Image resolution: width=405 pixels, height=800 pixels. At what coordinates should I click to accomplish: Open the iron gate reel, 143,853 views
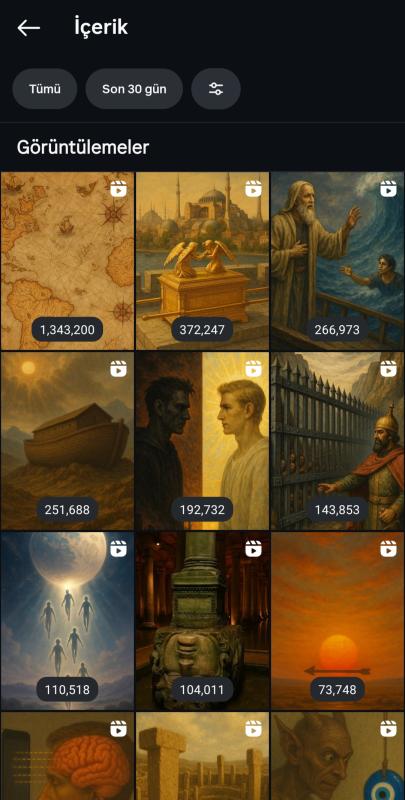click(338, 441)
